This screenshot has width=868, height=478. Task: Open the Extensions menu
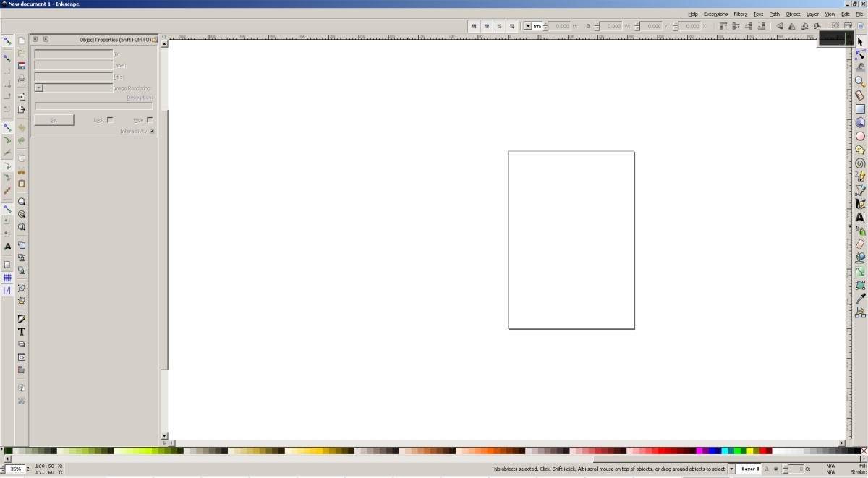715,14
